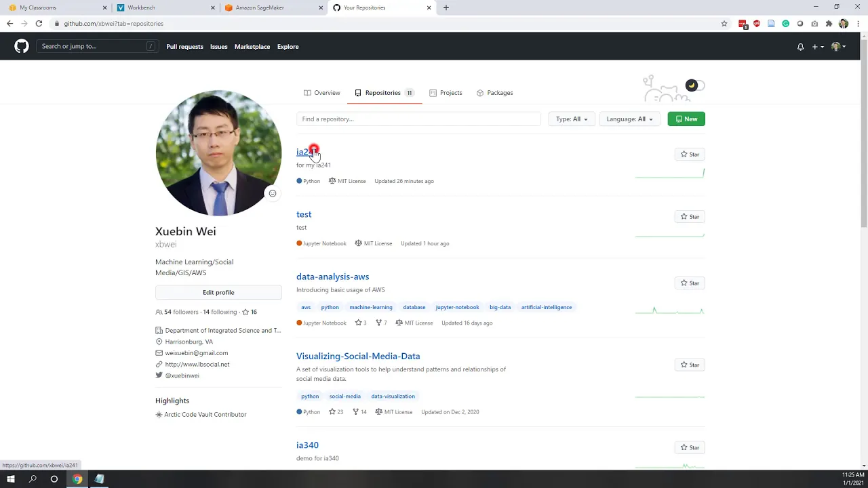Toggle the dark mode moon switch

695,85
